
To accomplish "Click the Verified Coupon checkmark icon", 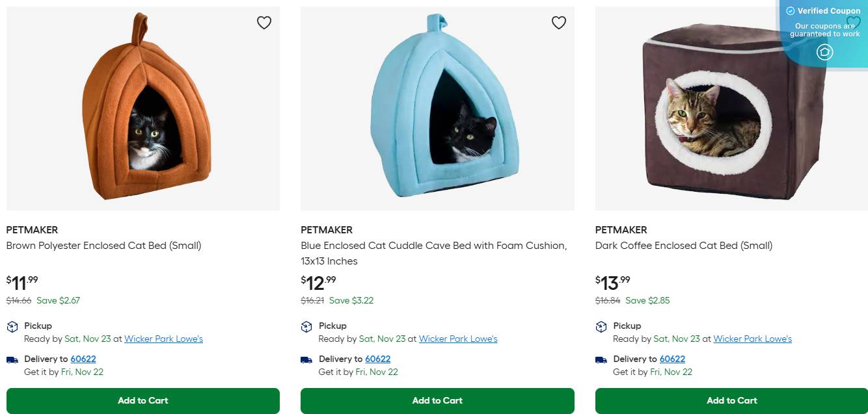I will (790, 11).
